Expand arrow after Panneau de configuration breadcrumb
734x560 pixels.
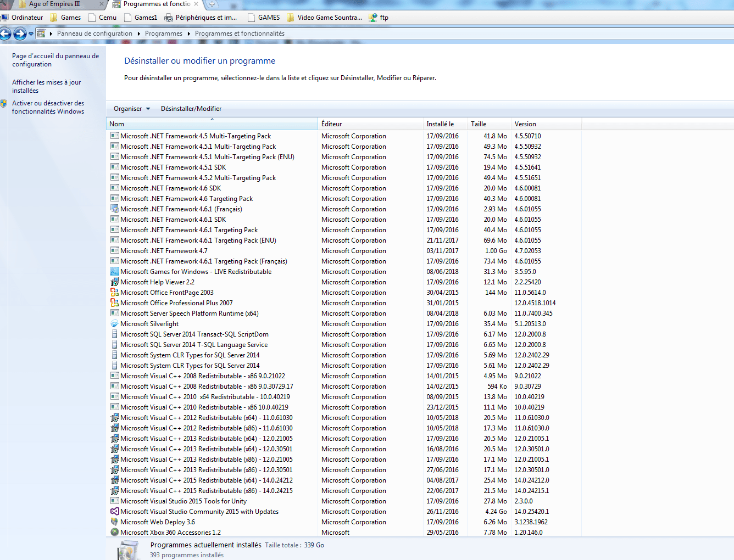click(x=139, y=33)
